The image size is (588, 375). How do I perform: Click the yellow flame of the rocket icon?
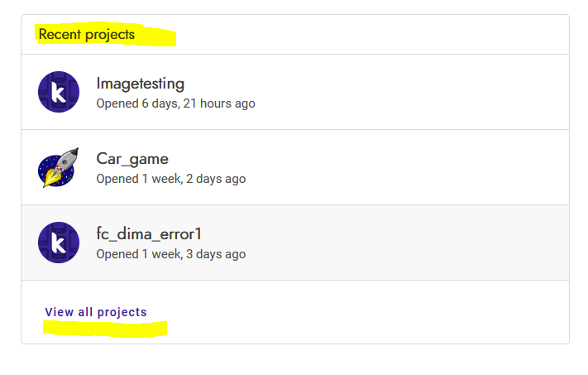[x=50, y=178]
